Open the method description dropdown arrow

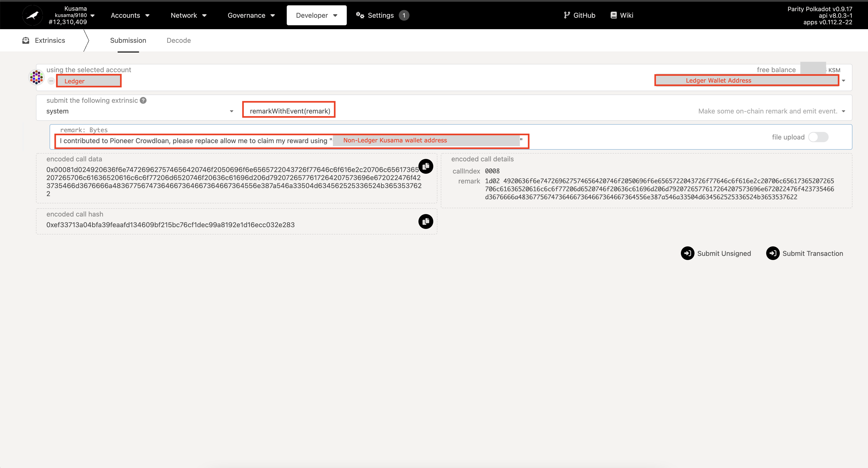(843, 111)
